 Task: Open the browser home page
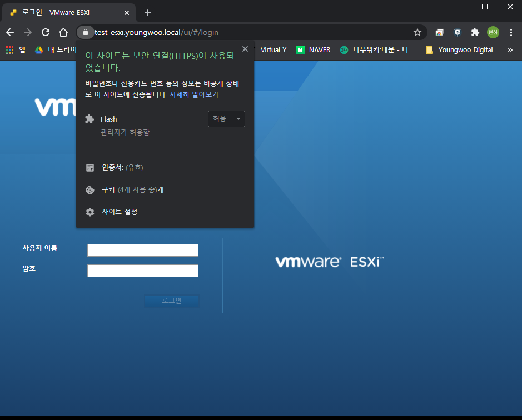(x=63, y=32)
